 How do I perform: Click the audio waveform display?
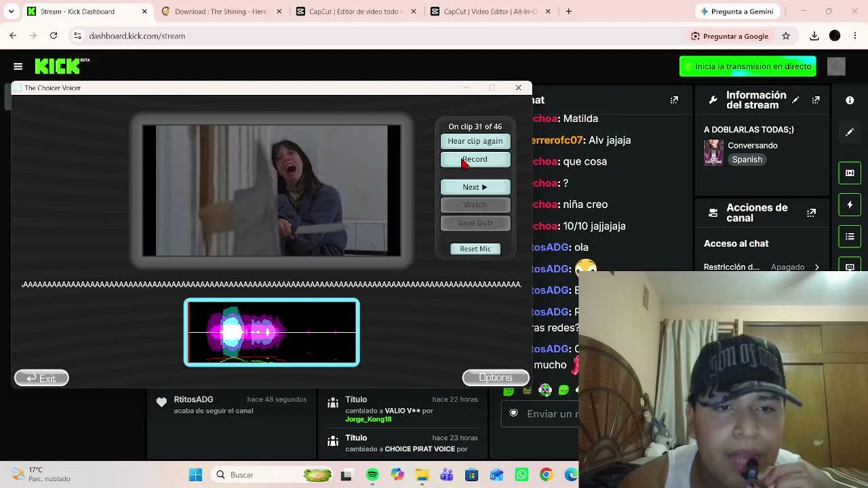click(x=271, y=332)
